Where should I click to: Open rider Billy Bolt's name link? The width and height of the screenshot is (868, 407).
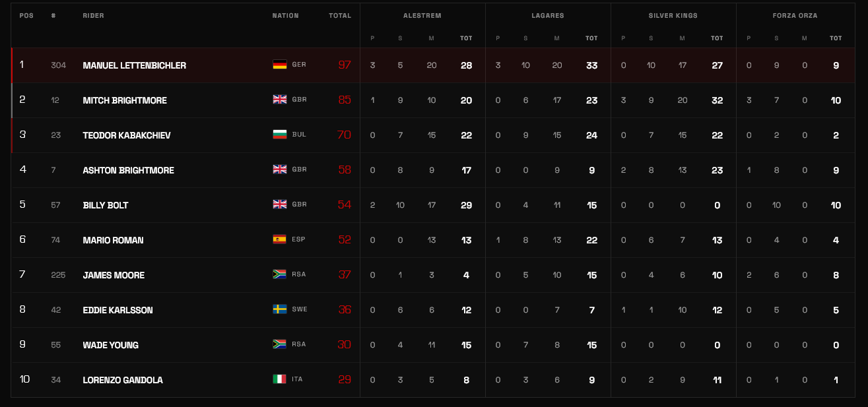point(106,205)
